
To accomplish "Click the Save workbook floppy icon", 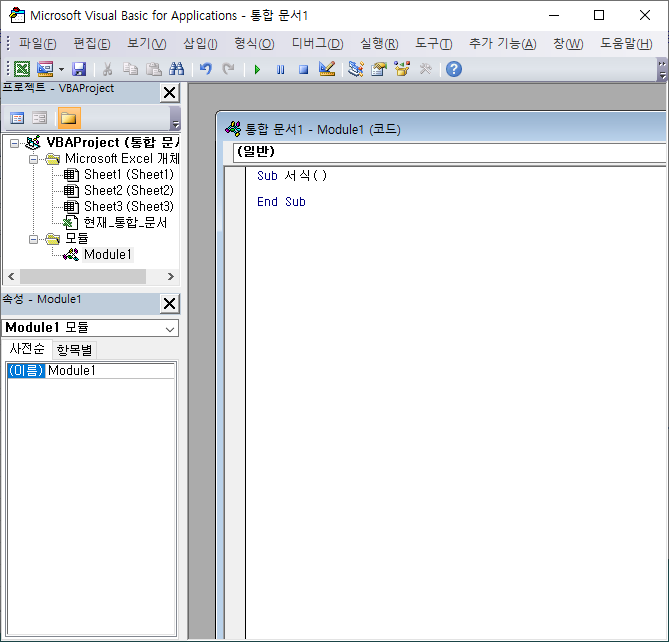I will 79,69.
